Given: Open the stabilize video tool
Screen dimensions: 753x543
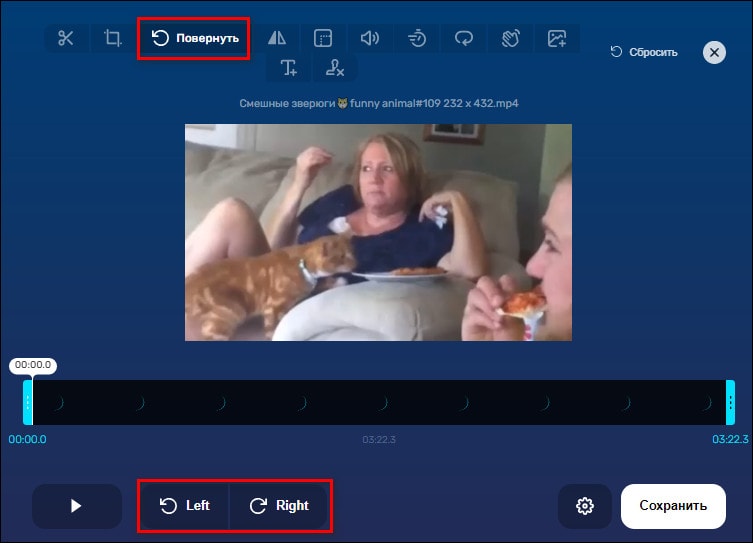Looking at the screenshot, I should (x=510, y=38).
